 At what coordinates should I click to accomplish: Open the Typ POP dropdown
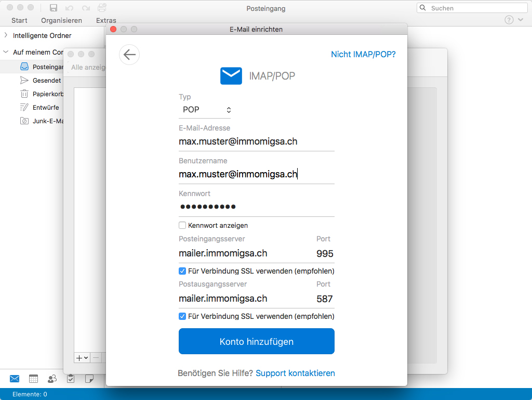coord(205,110)
